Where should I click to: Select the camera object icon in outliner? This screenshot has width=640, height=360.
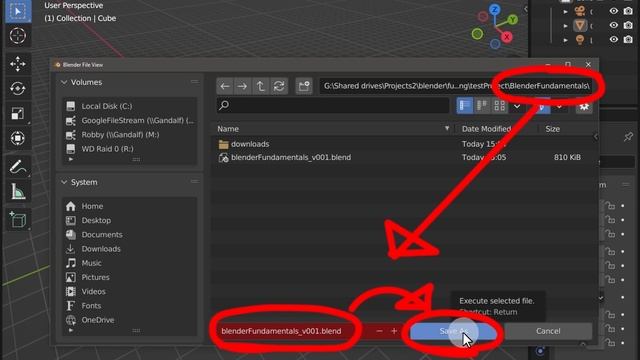coord(580,11)
